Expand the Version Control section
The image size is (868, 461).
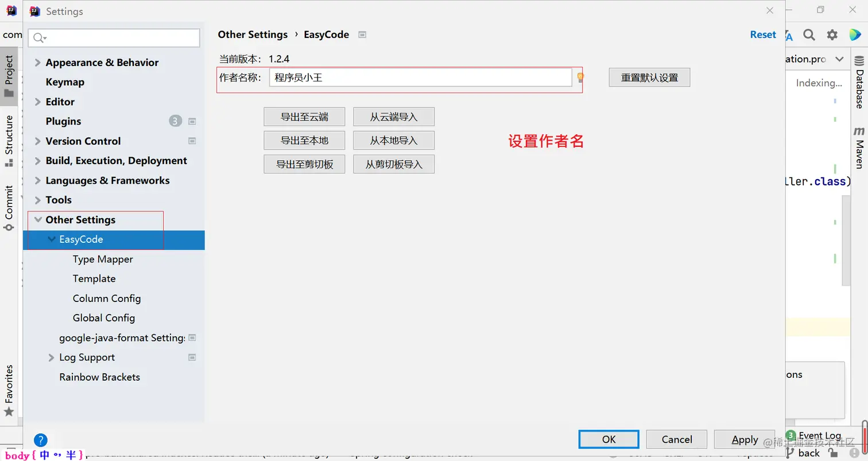tap(38, 141)
